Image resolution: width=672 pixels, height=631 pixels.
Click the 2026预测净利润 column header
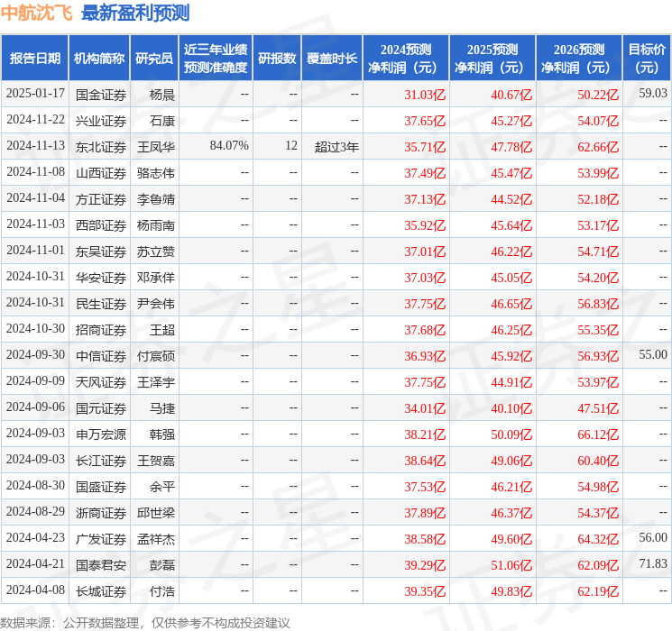point(579,59)
